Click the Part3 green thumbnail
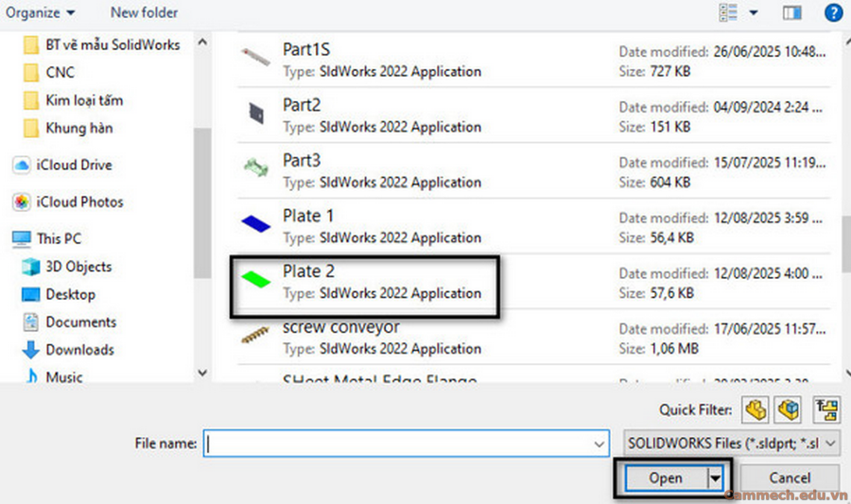 pyautogui.click(x=256, y=167)
